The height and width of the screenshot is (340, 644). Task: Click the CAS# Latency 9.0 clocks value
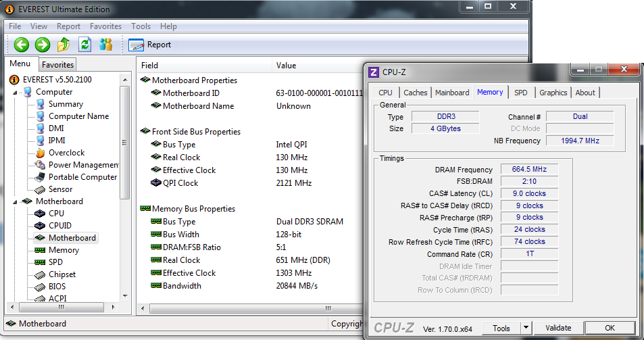point(529,193)
